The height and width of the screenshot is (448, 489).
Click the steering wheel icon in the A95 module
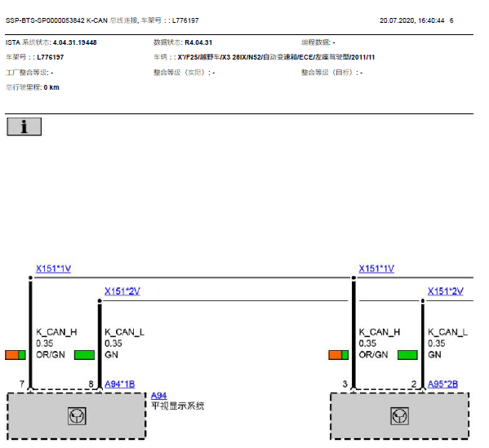click(x=400, y=416)
